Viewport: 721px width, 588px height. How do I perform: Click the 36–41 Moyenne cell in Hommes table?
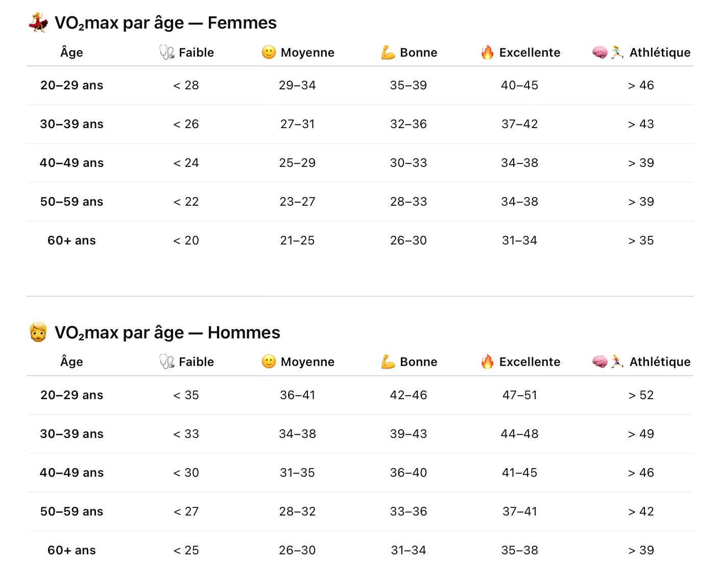(x=297, y=395)
